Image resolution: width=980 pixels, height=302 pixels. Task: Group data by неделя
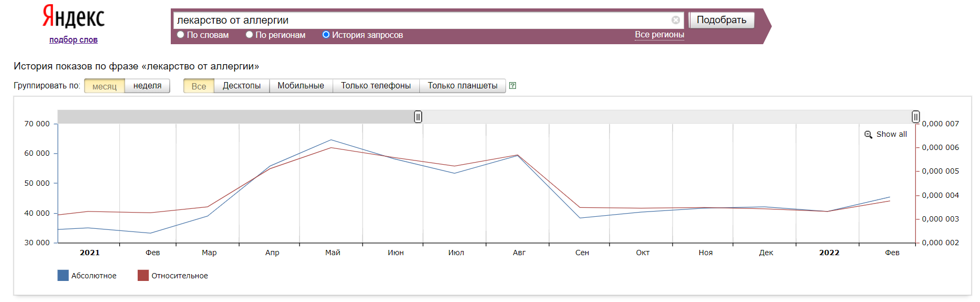tap(147, 86)
